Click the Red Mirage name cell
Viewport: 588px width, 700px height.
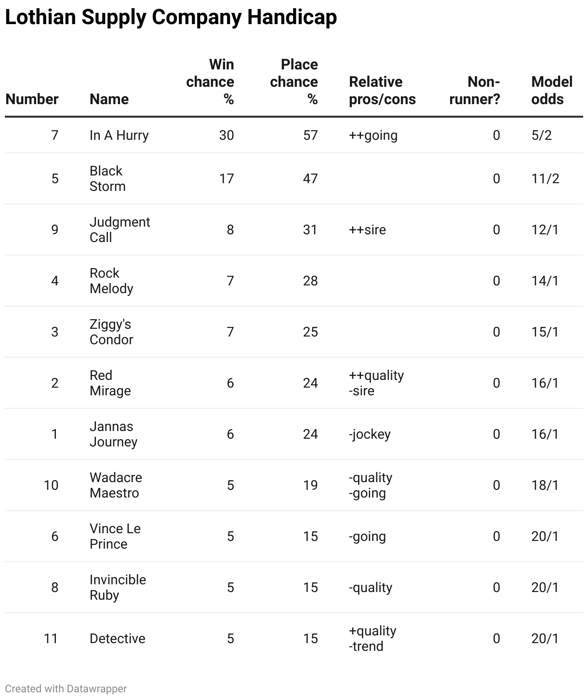(110, 383)
